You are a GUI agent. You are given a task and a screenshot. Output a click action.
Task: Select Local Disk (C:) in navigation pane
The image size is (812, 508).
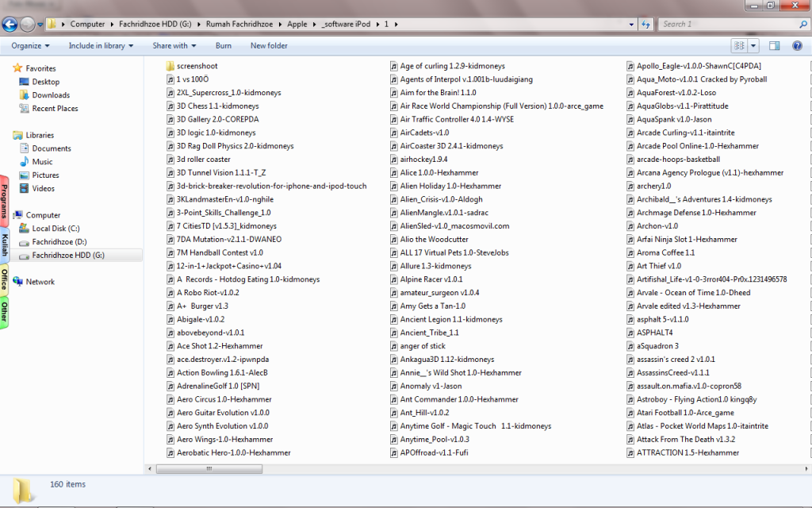56,228
